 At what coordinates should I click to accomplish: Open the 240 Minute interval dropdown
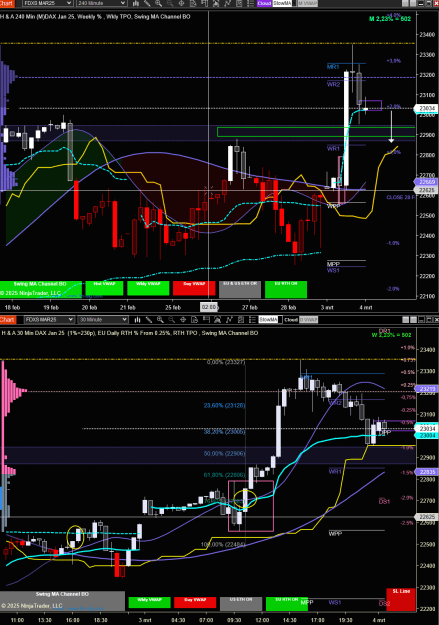click(x=101, y=3)
